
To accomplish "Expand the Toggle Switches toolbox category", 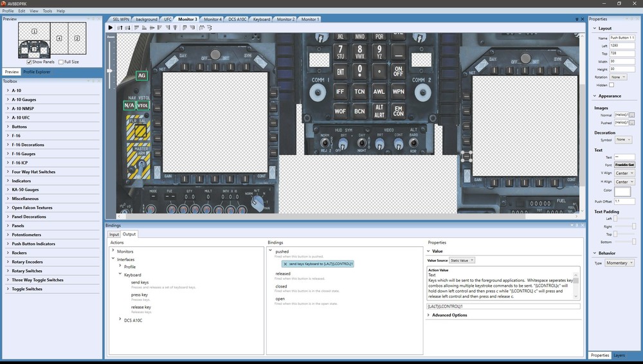I will coord(8,289).
